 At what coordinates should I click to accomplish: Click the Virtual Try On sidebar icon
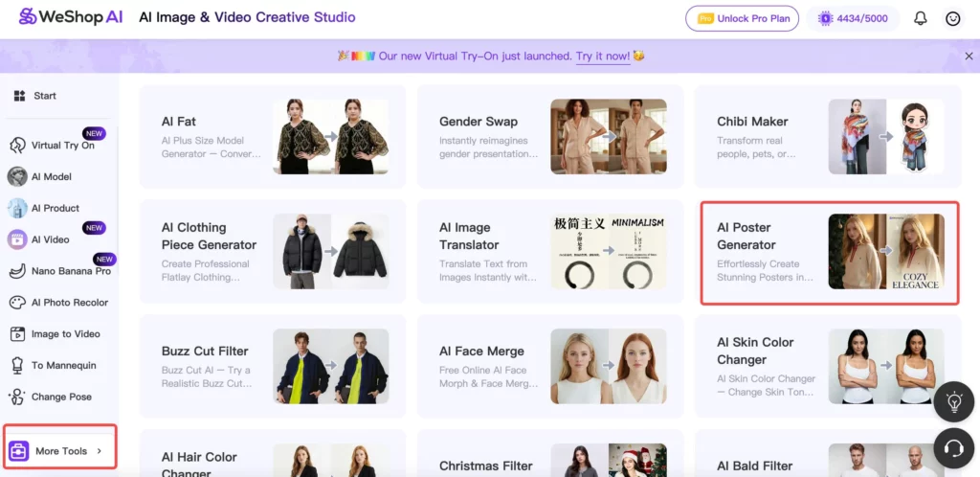pos(17,145)
